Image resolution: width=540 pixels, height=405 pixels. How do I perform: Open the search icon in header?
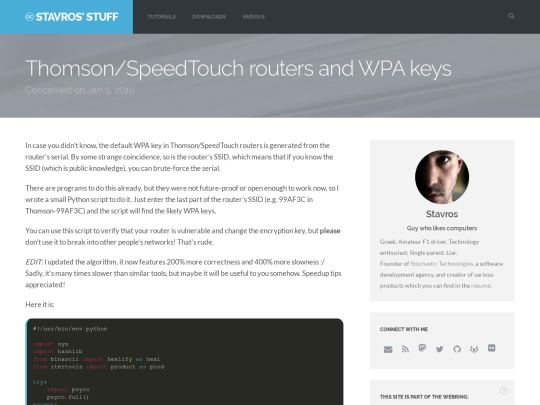(511, 16)
